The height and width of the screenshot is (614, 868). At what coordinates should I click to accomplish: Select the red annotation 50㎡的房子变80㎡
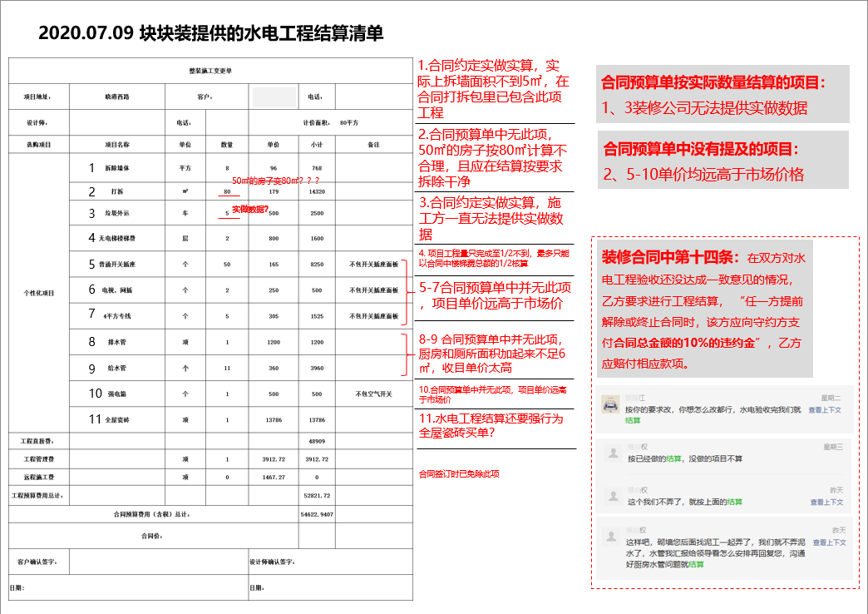[x=275, y=181]
